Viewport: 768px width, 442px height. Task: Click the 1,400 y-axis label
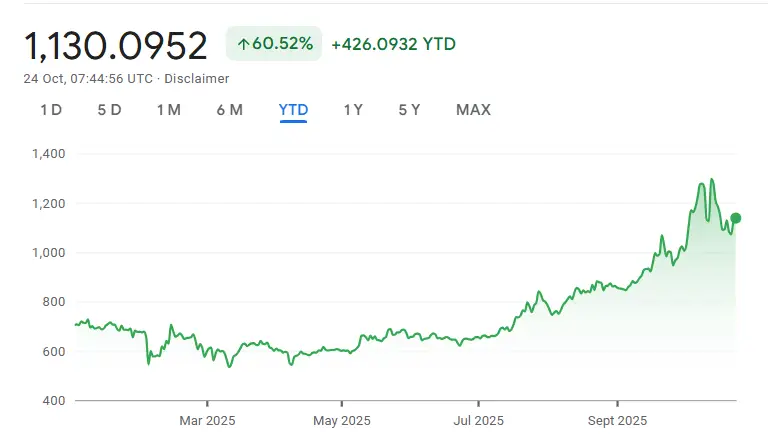tap(47, 154)
